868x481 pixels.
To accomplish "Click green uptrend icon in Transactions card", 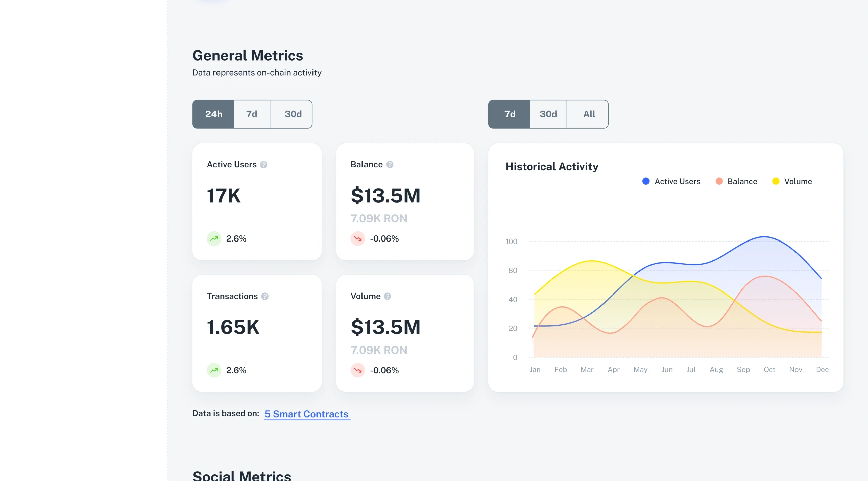I will tap(214, 371).
